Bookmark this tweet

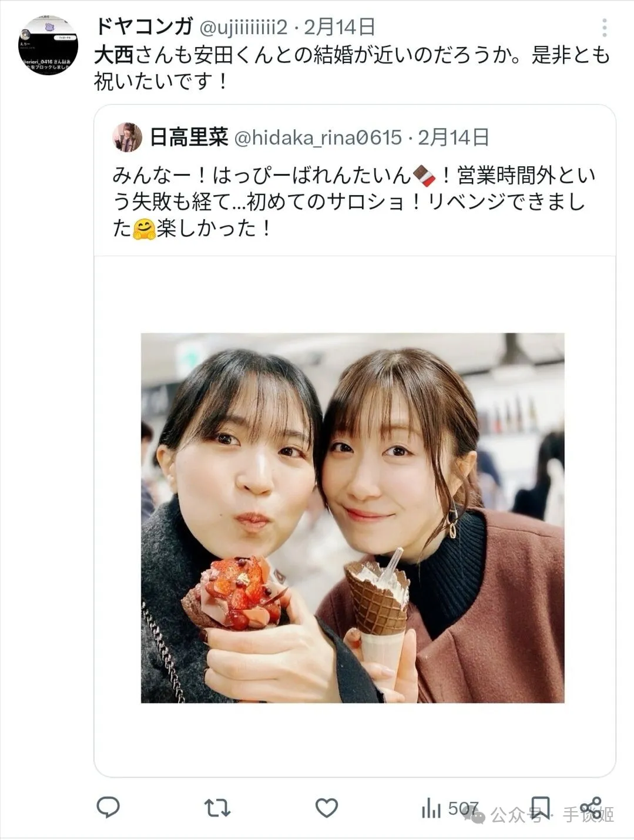point(540,808)
